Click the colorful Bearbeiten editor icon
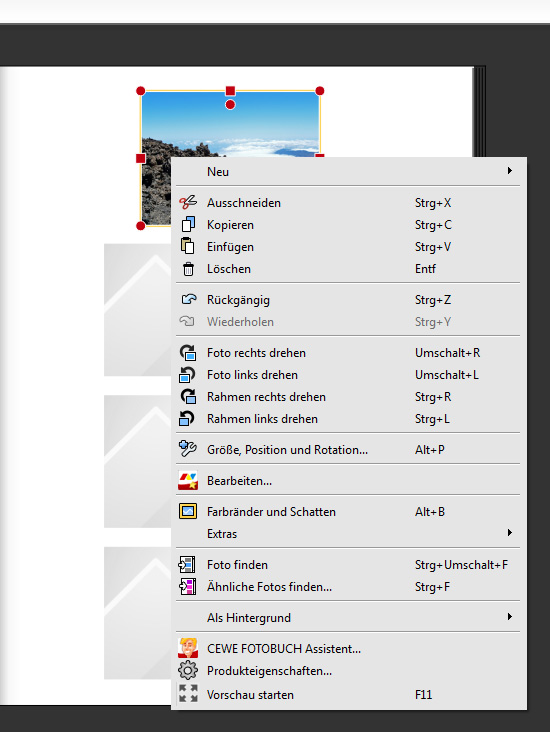The image size is (550, 732). (188, 480)
